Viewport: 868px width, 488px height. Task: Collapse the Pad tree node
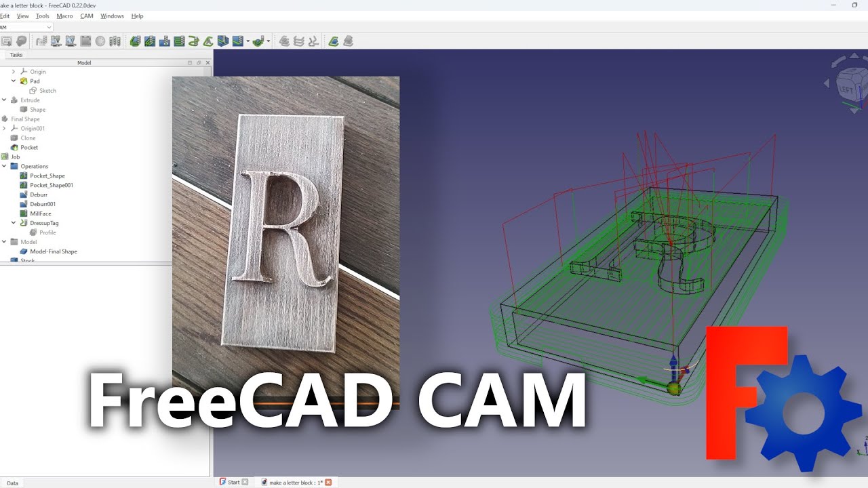[14, 81]
